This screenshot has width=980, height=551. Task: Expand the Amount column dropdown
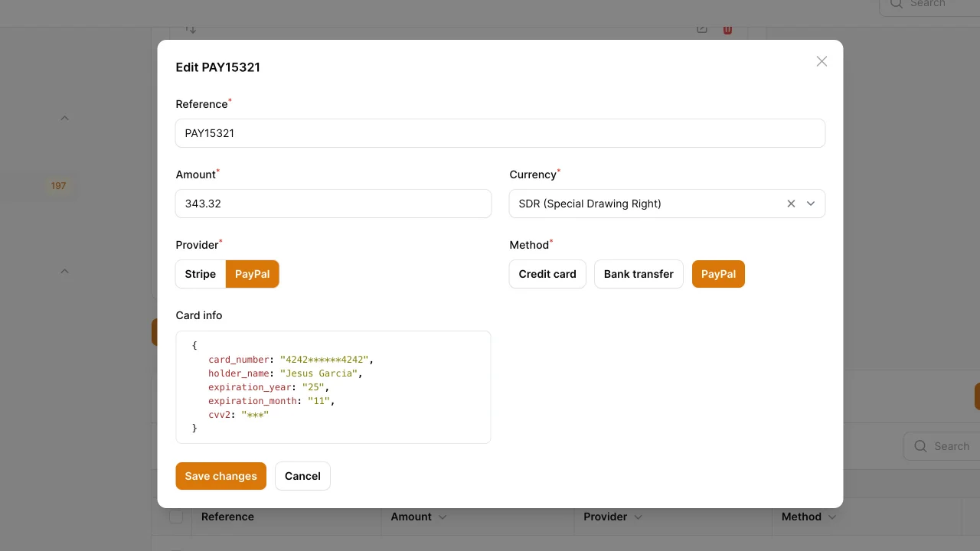click(x=443, y=517)
